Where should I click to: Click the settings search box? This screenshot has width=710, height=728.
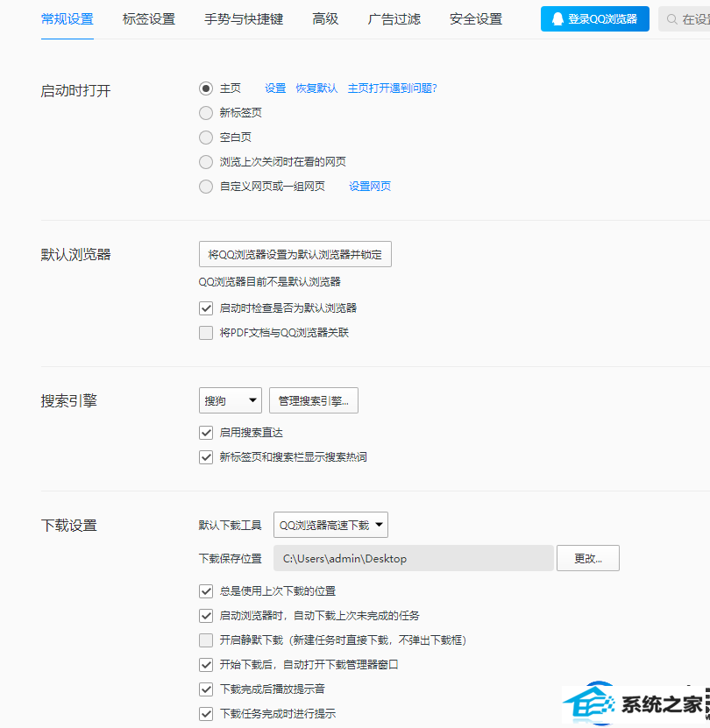(685, 19)
